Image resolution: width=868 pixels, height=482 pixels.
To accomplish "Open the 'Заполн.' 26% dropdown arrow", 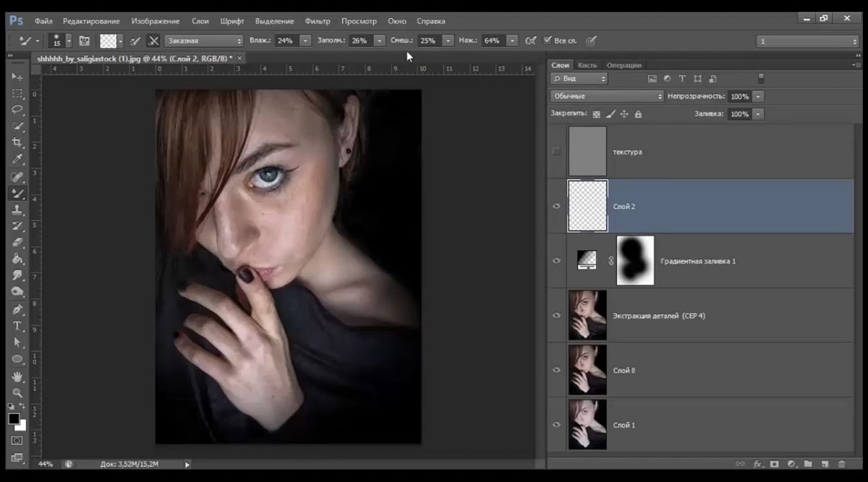I will [380, 41].
